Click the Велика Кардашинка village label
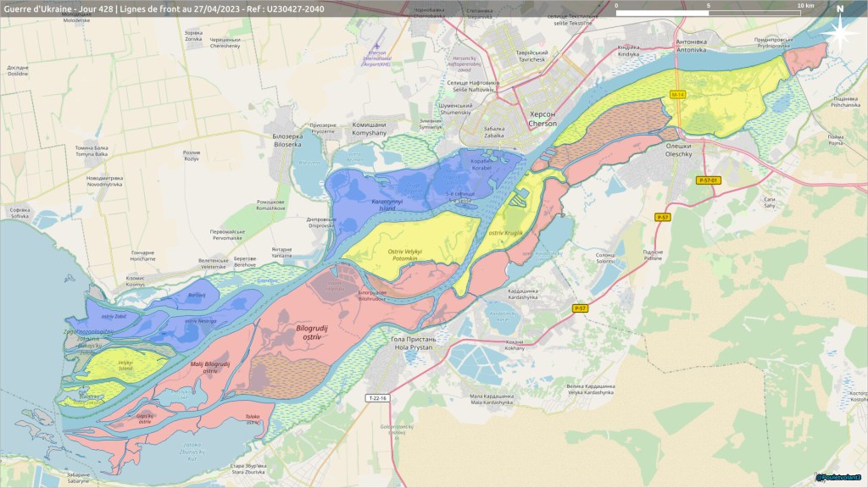 click(590, 389)
